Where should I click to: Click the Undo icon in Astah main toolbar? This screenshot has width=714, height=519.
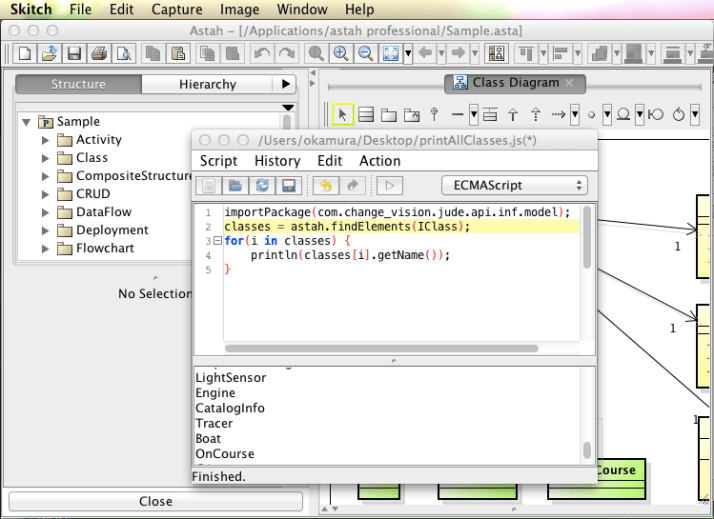[262, 54]
